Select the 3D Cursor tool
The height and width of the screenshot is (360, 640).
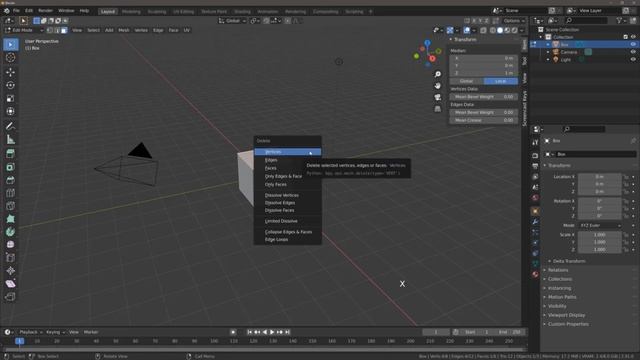coord(11,58)
